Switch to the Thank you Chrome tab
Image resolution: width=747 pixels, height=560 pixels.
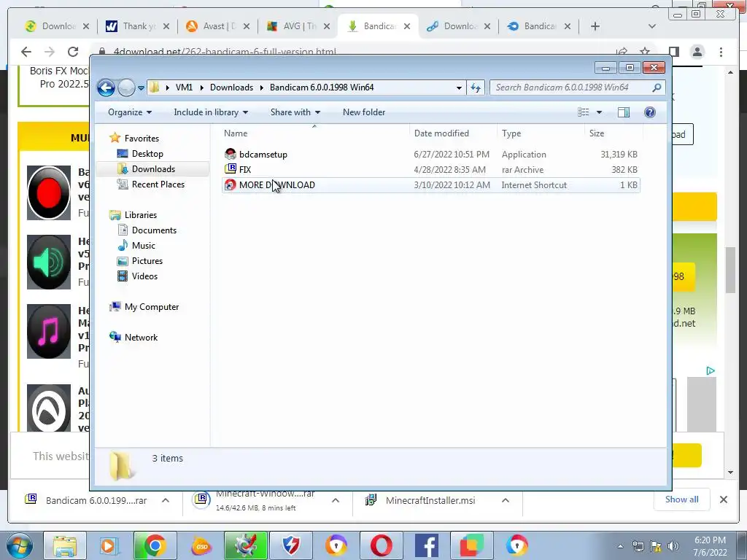point(137,26)
